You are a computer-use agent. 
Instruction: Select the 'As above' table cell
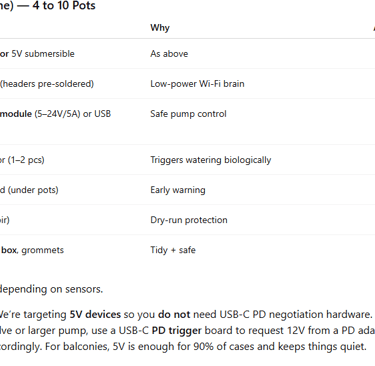pos(169,54)
